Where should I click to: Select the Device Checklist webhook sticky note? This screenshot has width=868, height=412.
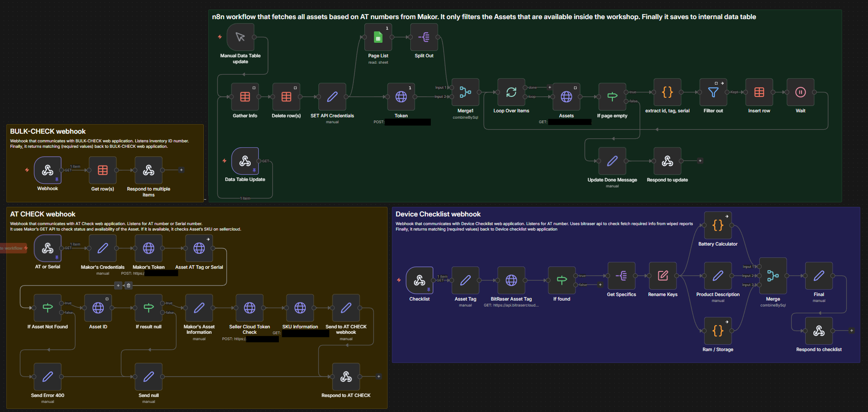coord(438,214)
